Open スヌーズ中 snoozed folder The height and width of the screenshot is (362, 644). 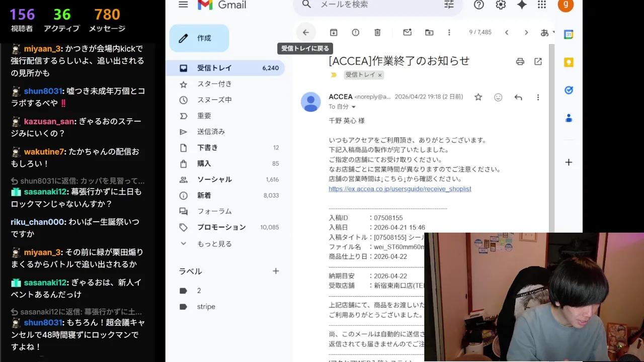pos(225,100)
